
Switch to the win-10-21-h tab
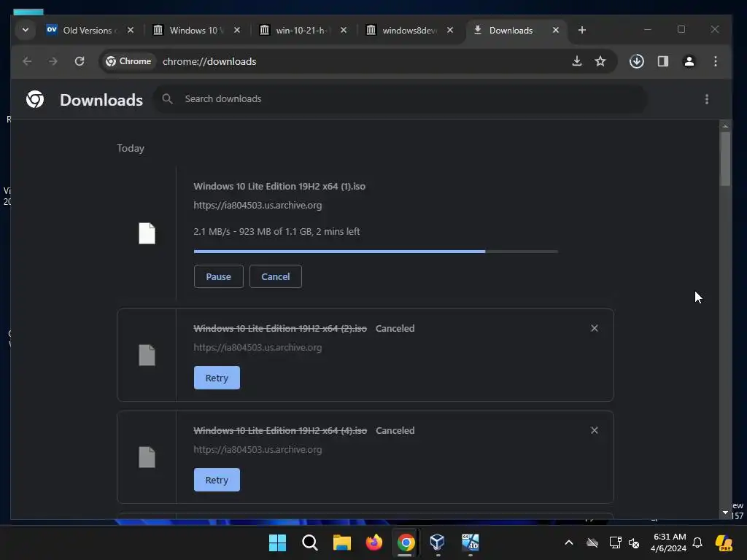tap(298, 30)
